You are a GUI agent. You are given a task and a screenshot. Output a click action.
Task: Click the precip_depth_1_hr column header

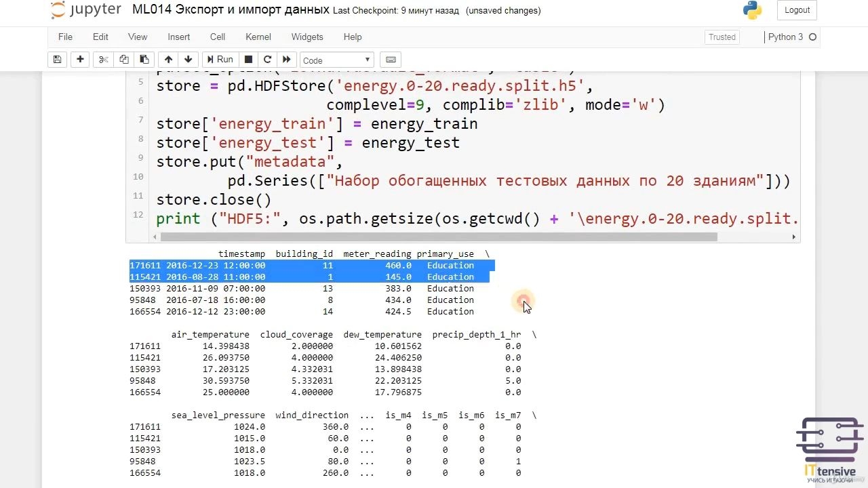pyautogui.click(x=477, y=335)
